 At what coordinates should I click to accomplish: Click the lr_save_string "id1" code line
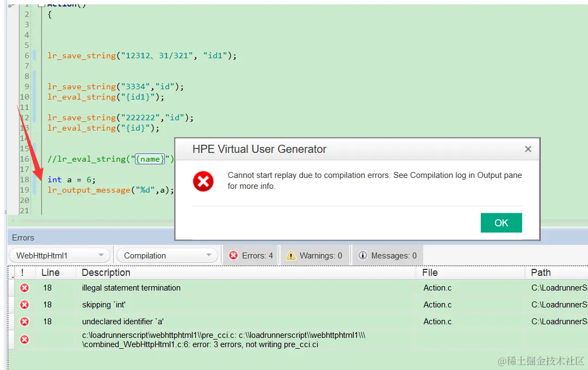(142, 55)
